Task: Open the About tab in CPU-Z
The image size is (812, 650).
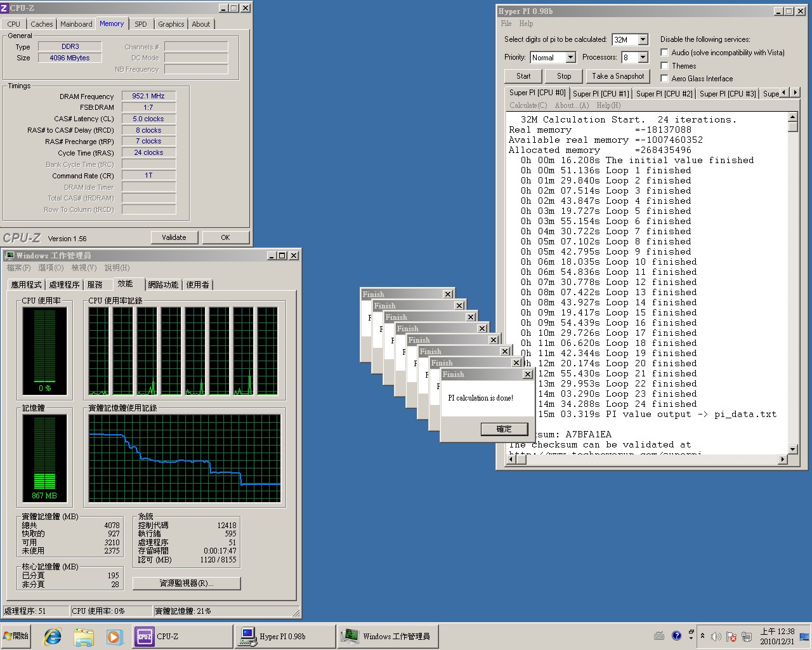Action: (x=201, y=24)
